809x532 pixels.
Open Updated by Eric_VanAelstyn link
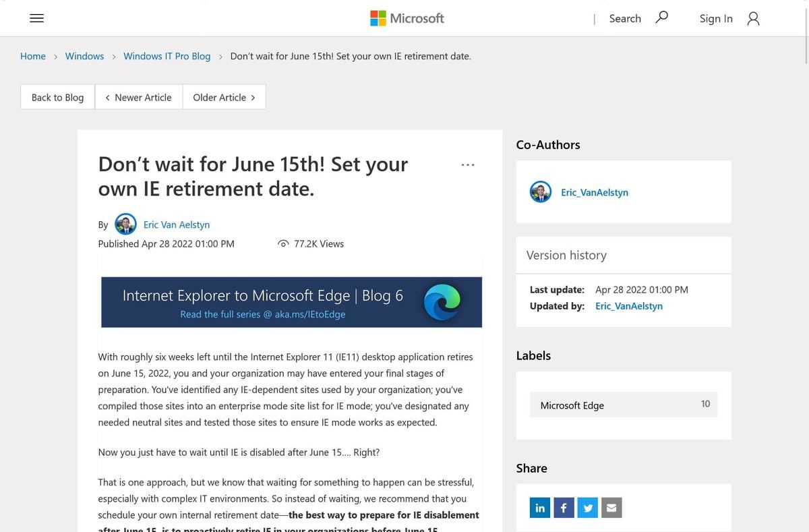pyautogui.click(x=629, y=305)
